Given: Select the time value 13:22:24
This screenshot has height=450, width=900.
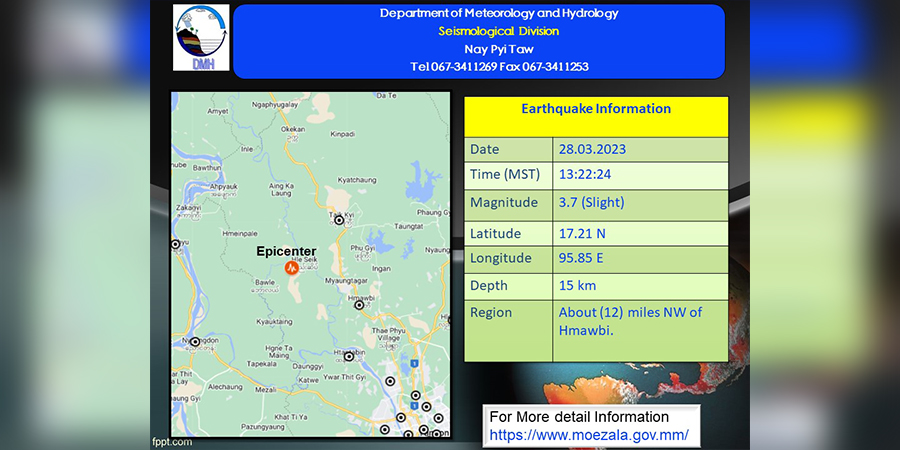Looking at the screenshot, I should (585, 174).
